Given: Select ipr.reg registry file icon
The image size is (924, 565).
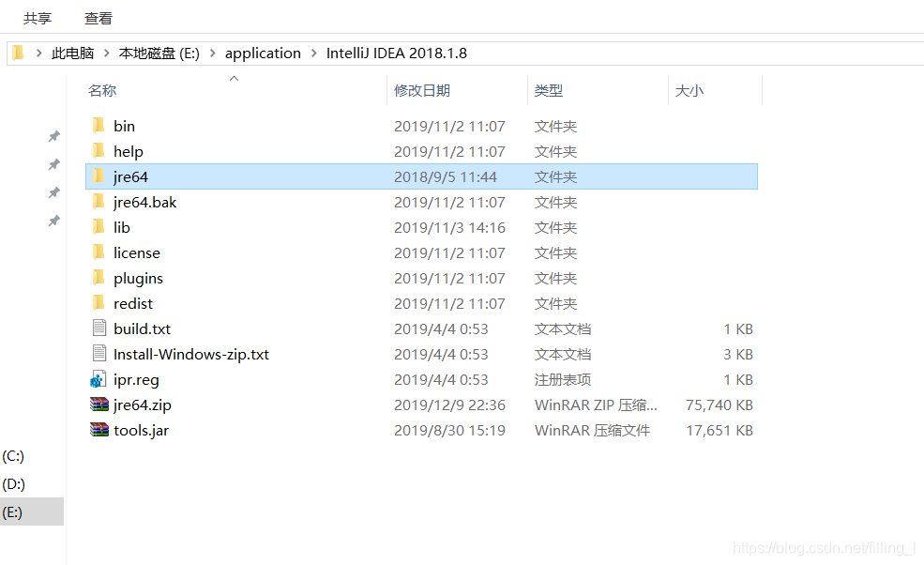Looking at the screenshot, I should pyautogui.click(x=98, y=379).
